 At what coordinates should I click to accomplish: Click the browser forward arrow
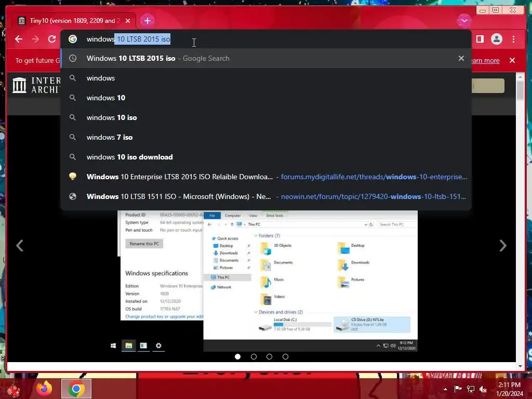tap(35, 39)
